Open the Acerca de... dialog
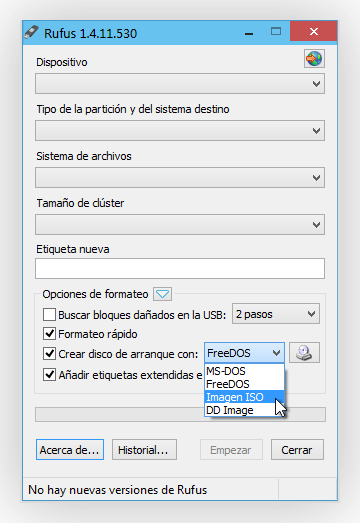Viewport: 360px width, 523px height. [70, 450]
